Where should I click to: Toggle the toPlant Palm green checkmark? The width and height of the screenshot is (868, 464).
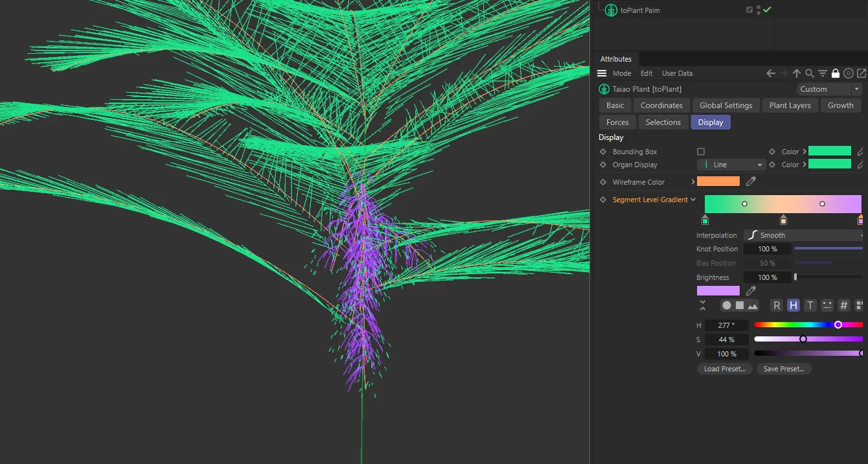coord(768,10)
